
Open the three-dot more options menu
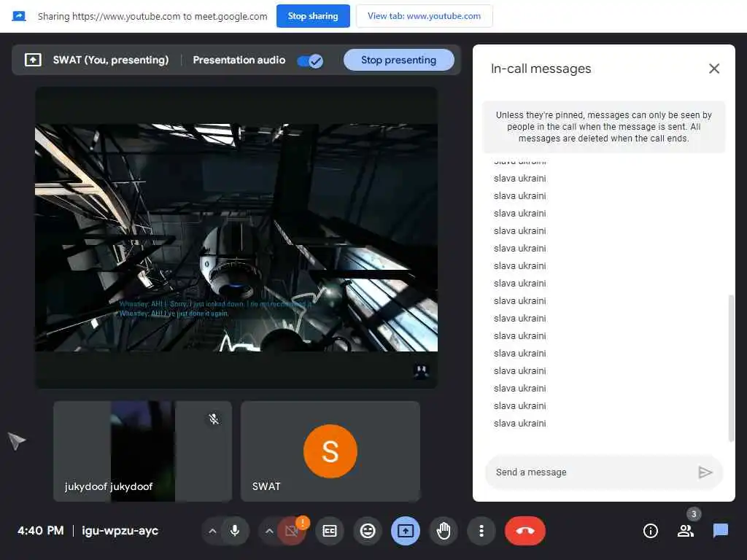click(x=481, y=531)
